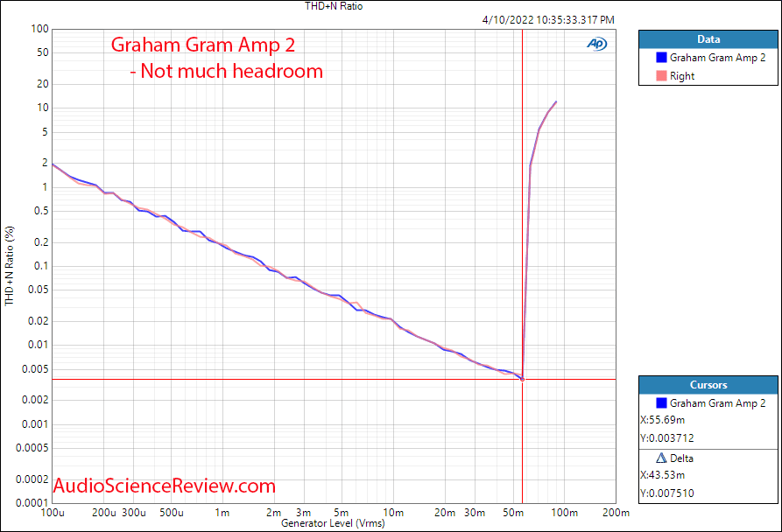Click the 3m tick on the horizontal axis
The image size is (782, 532).
[x=304, y=513]
